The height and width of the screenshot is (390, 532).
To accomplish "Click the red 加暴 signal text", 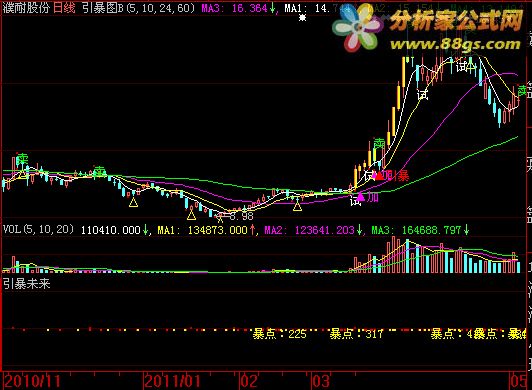I will [397, 175].
